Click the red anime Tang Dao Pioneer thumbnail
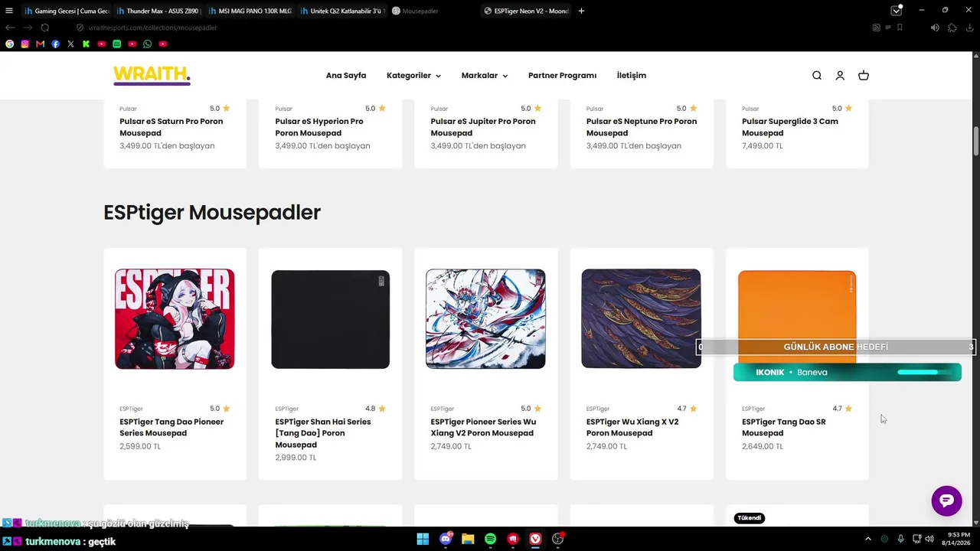980x551 pixels. (x=175, y=319)
